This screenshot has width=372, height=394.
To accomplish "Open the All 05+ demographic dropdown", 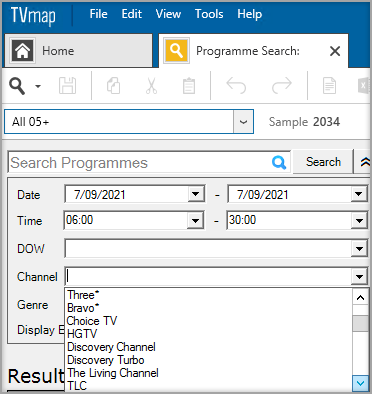I will coord(243,122).
